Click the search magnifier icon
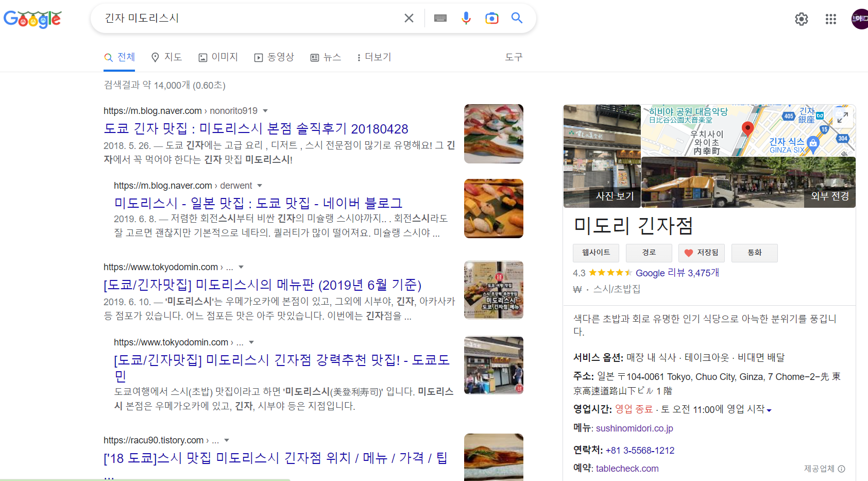868x481 pixels. [x=517, y=18]
